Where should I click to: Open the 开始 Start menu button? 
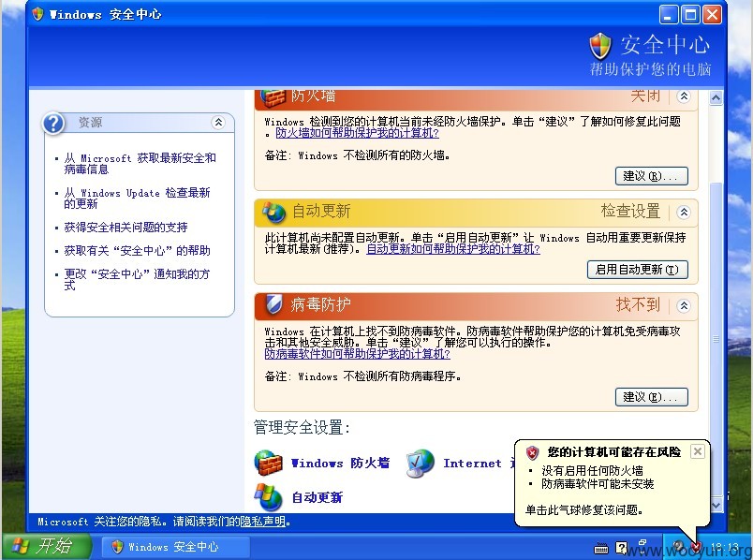click(x=46, y=546)
